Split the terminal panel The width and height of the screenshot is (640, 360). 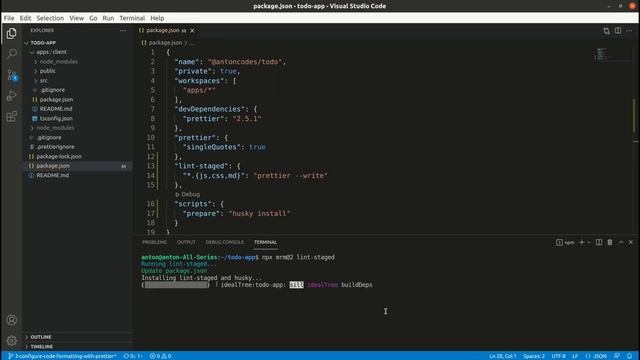[599, 242]
